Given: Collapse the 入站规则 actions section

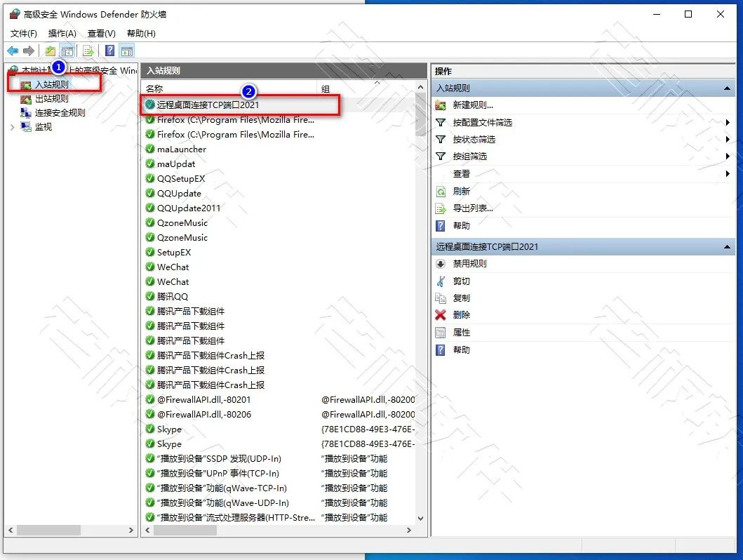Looking at the screenshot, I should pos(727,88).
